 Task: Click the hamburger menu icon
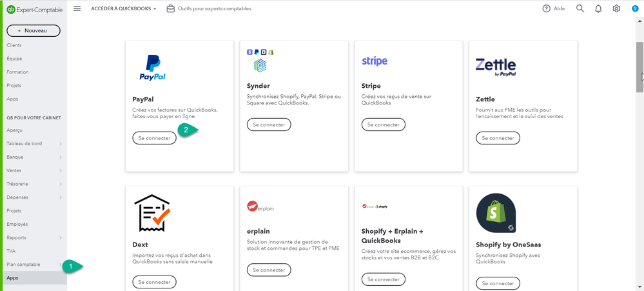click(77, 8)
